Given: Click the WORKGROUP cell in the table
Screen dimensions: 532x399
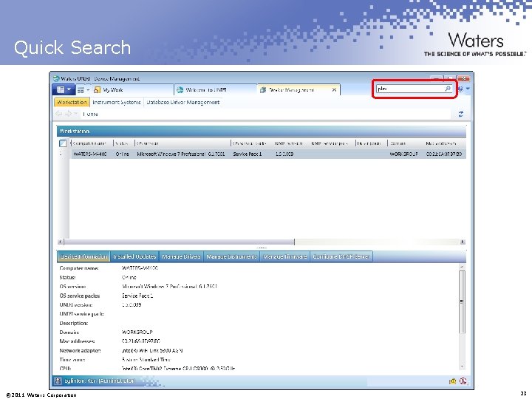Looking at the screenshot, I should [403, 154].
